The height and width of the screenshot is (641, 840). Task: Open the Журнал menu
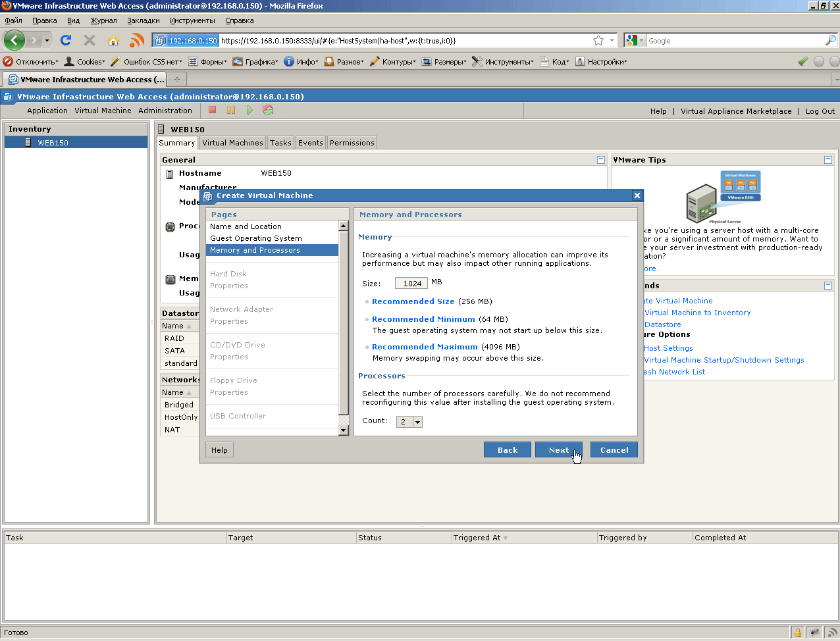tap(103, 20)
